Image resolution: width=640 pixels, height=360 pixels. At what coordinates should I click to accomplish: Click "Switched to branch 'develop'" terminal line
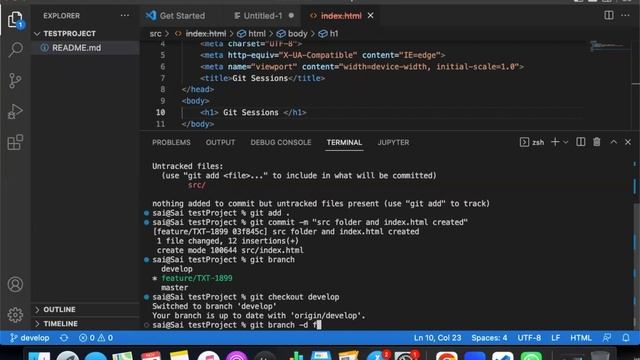[x=214, y=307]
